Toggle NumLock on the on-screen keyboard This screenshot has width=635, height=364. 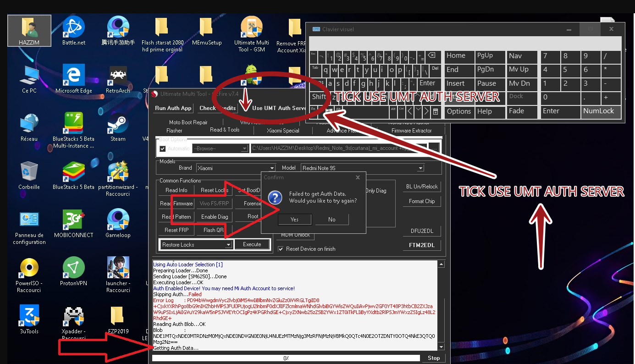pos(601,111)
